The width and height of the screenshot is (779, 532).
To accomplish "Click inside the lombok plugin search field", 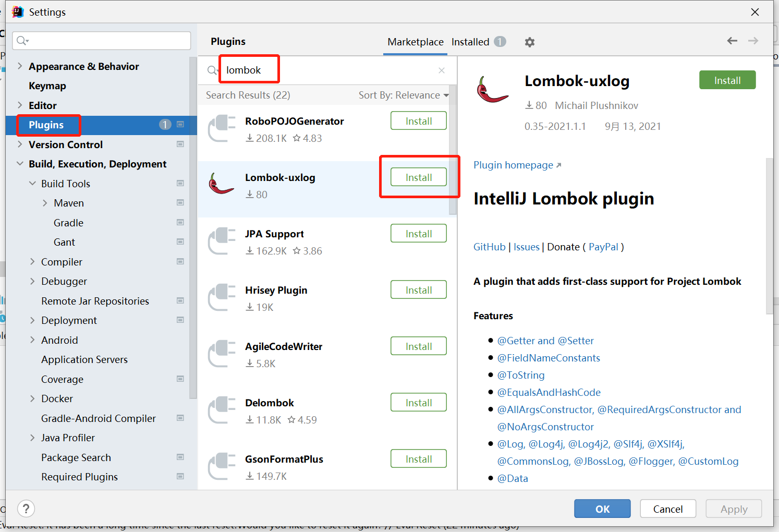I will coord(249,69).
